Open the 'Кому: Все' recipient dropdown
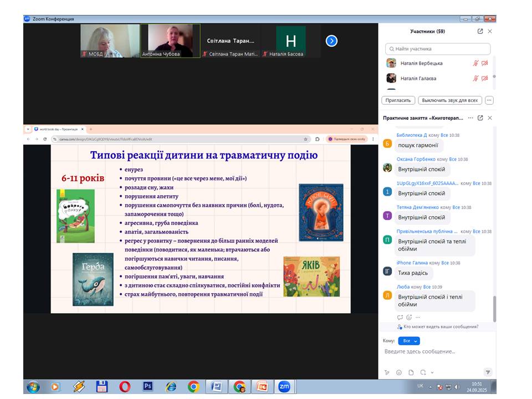532x399 pixels. tap(408, 341)
